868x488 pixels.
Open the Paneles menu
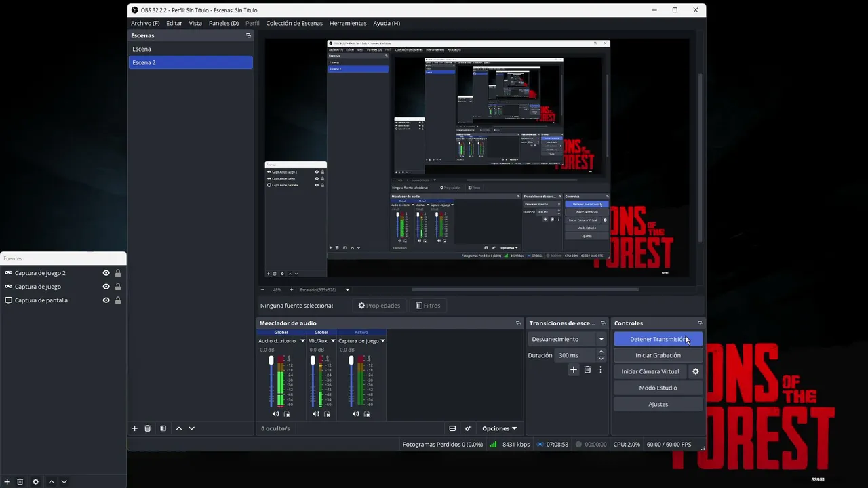[x=224, y=23]
